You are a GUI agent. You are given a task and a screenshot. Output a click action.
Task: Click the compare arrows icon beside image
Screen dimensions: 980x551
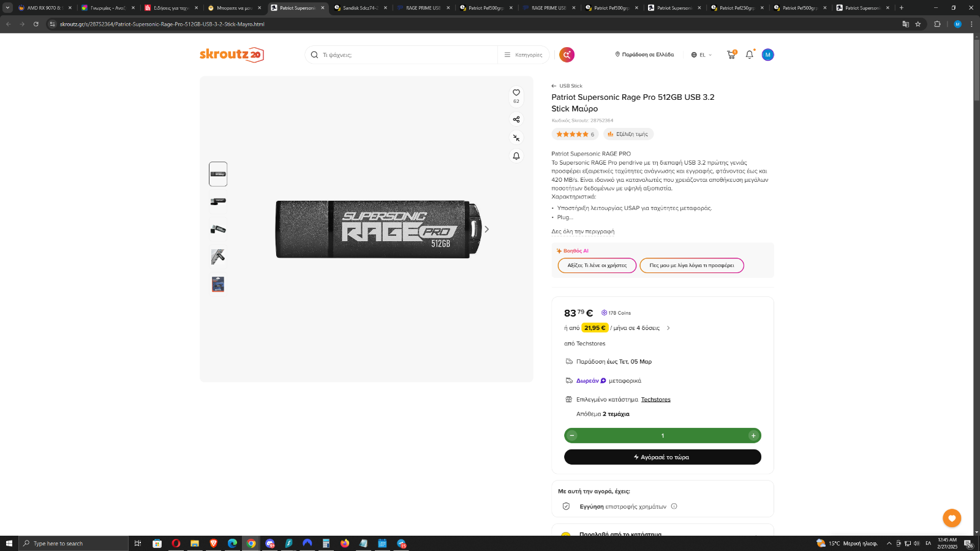pos(516,138)
